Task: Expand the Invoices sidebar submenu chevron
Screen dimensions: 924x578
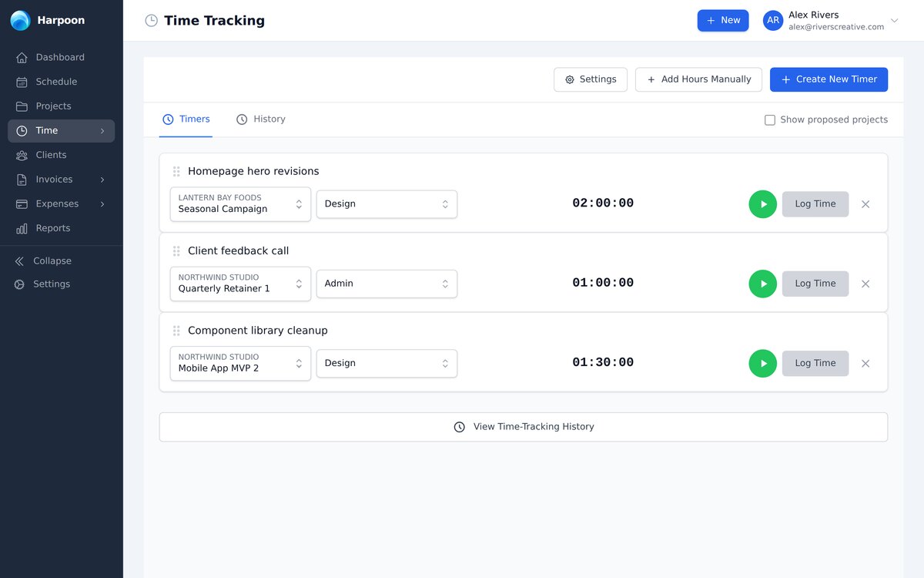Action: (x=102, y=180)
